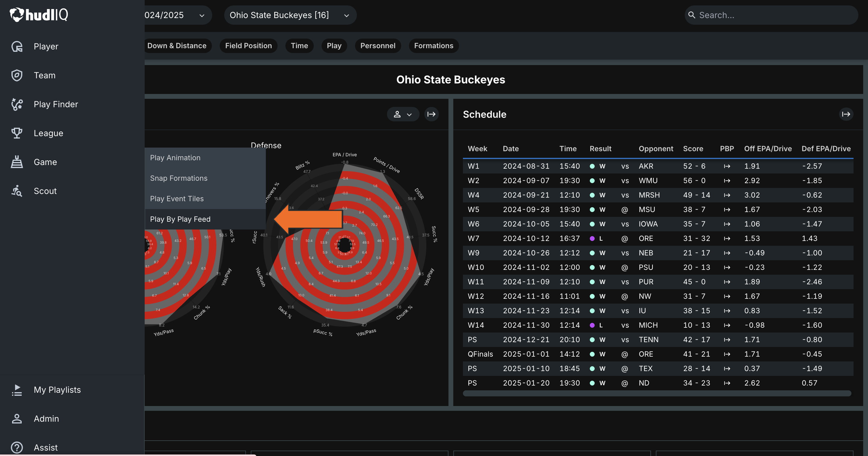The image size is (868, 456).
Task: Click the Team shield icon
Action: [17, 75]
